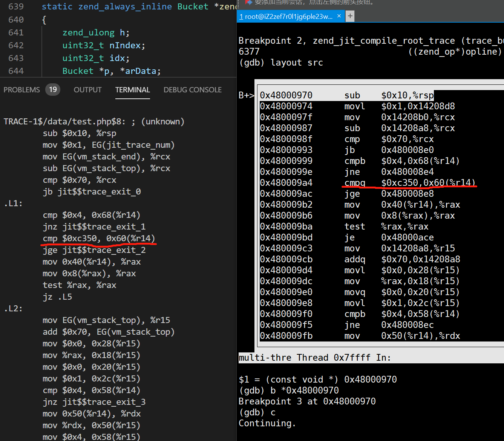Click 'test %rax, %rax' terminal line
Viewport: 504px width, 441px height.
(80, 285)
